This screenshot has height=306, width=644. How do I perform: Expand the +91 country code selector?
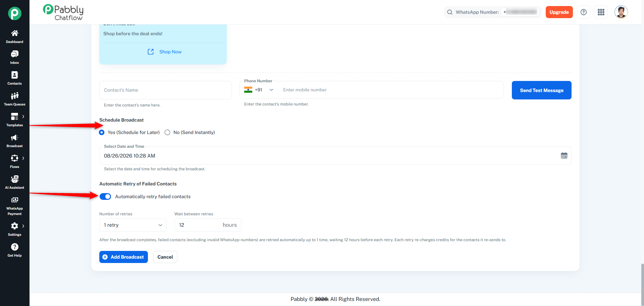(259, 90)
